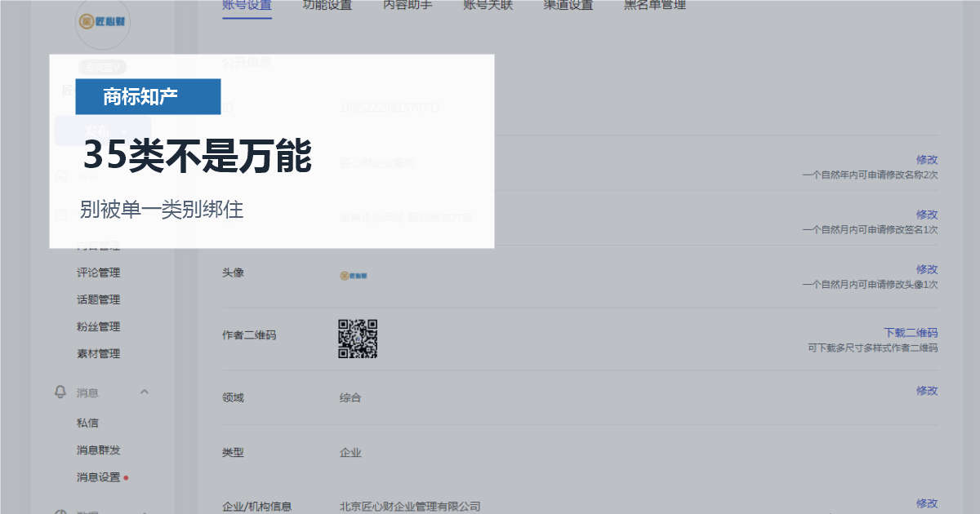Click the 作者二维码 row label
980x514 pixels.
pos(249,335)
